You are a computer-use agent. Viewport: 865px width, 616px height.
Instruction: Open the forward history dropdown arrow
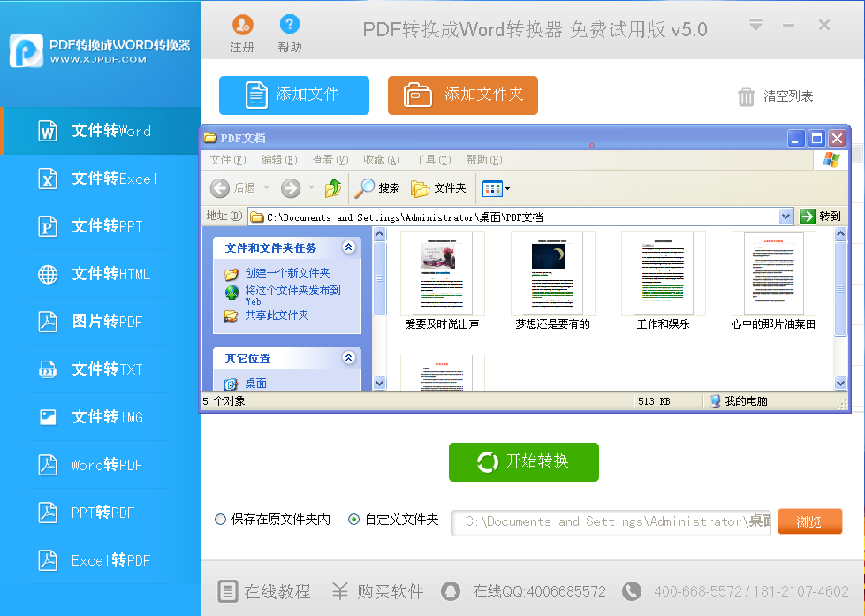point(311,188)
